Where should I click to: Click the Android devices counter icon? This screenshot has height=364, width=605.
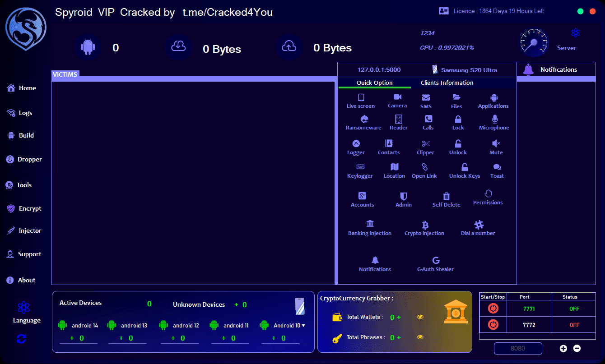[88, 47]
